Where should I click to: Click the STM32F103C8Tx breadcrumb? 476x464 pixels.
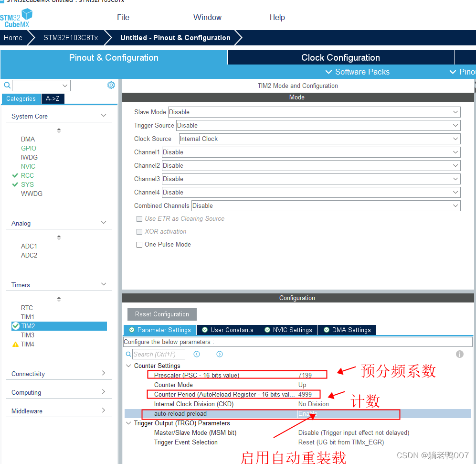tap(71, 38)
